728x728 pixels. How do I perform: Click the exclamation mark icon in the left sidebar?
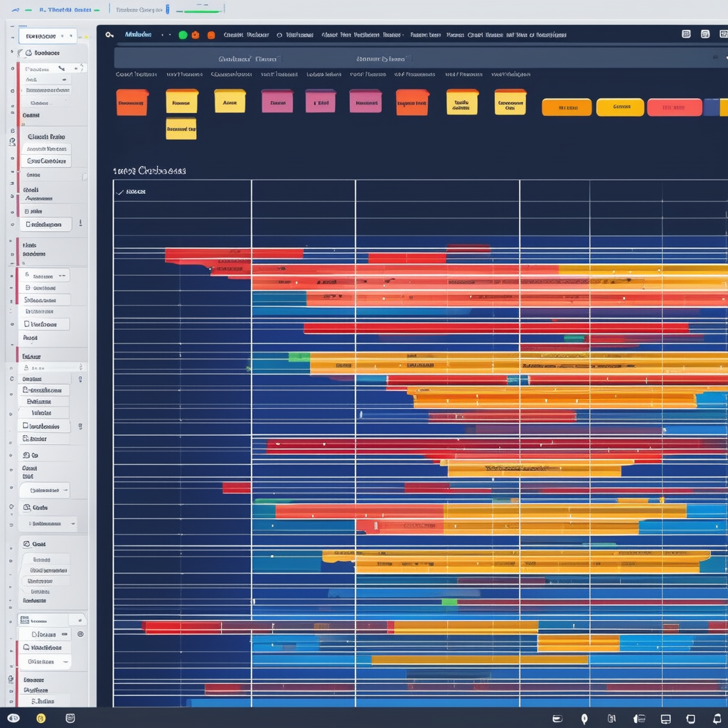tap(81, 223)
